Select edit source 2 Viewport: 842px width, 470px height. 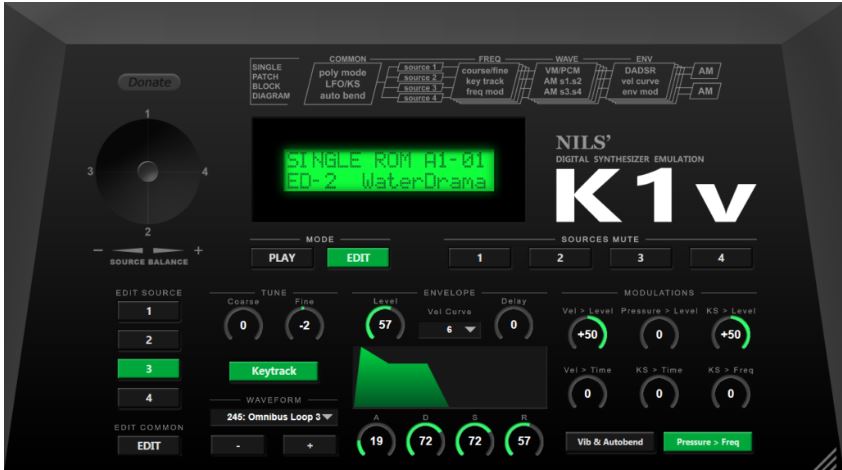click(x=149, y=340)
